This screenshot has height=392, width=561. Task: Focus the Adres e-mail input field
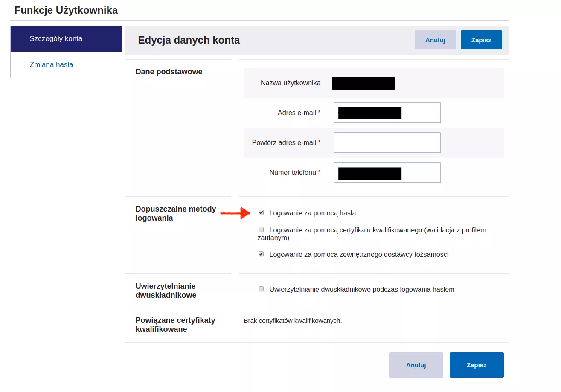[x=420, y=113]
